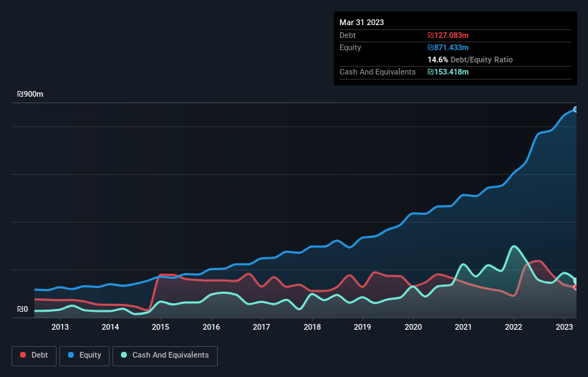Click the ₪127.083m Debt value in tooltip
The width and height of the screenshot is (588, 377).
point(448,35)
